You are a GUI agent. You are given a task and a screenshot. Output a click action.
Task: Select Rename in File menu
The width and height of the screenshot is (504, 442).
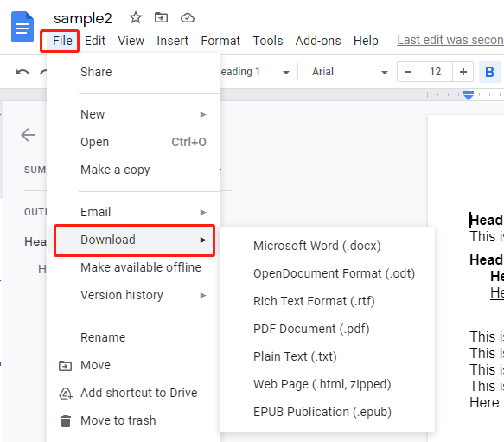[x=133, y=337]
